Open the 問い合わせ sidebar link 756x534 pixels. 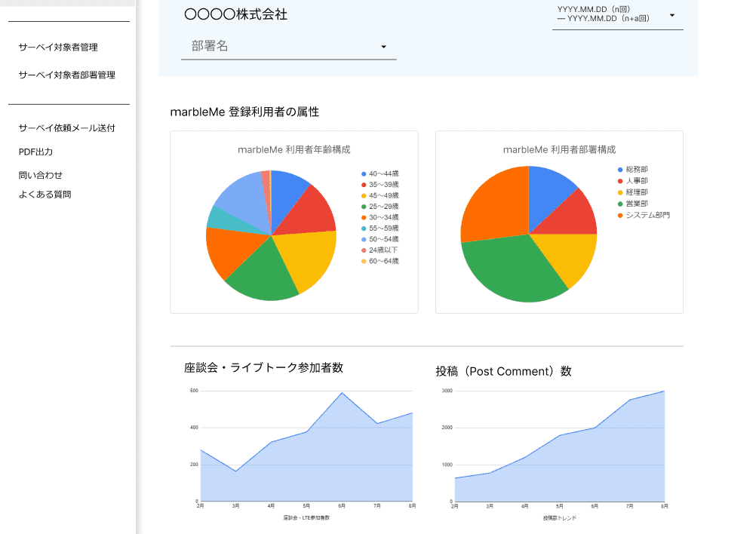(x=41, y=175)
